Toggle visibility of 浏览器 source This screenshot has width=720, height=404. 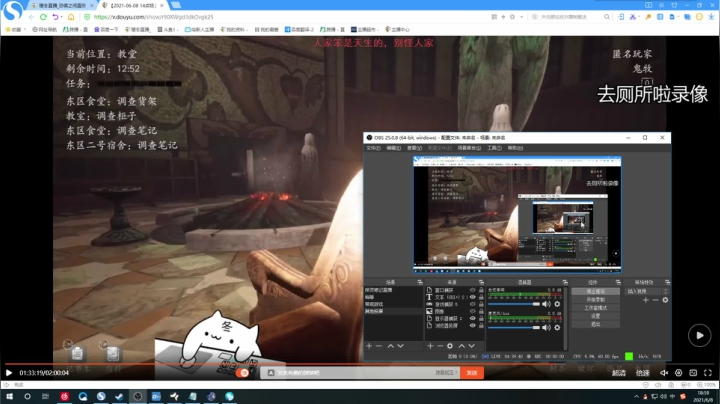[x=472, y=325]
